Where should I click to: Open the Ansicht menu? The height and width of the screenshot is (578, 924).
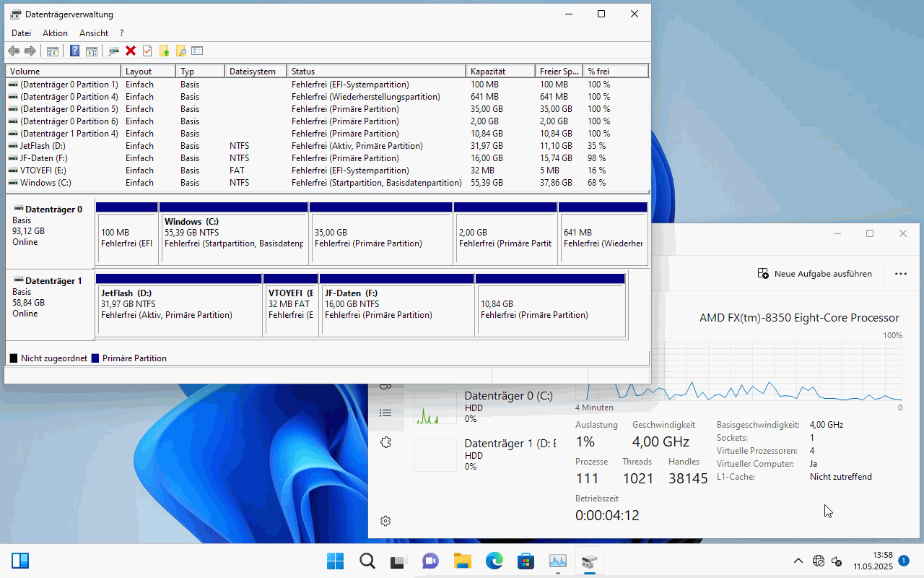94,33
